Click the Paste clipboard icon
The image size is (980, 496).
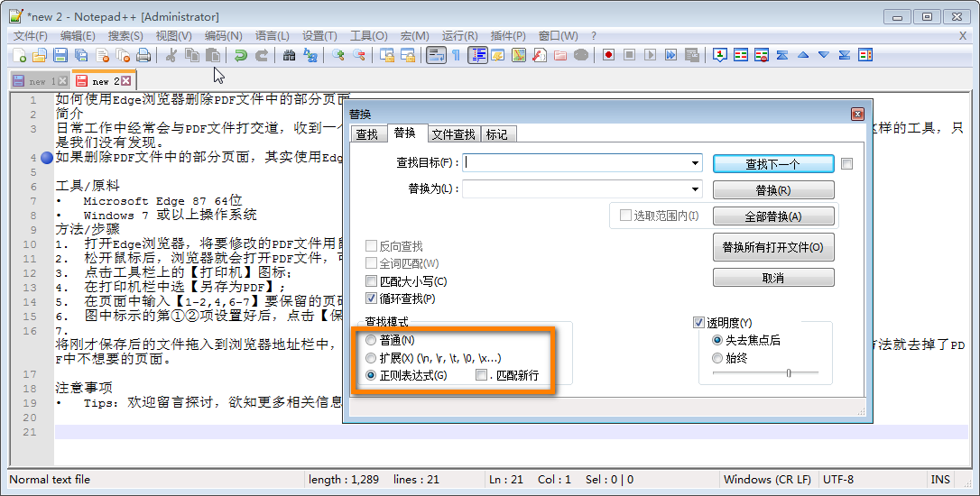pyautogui.click(x=212, y=56)
